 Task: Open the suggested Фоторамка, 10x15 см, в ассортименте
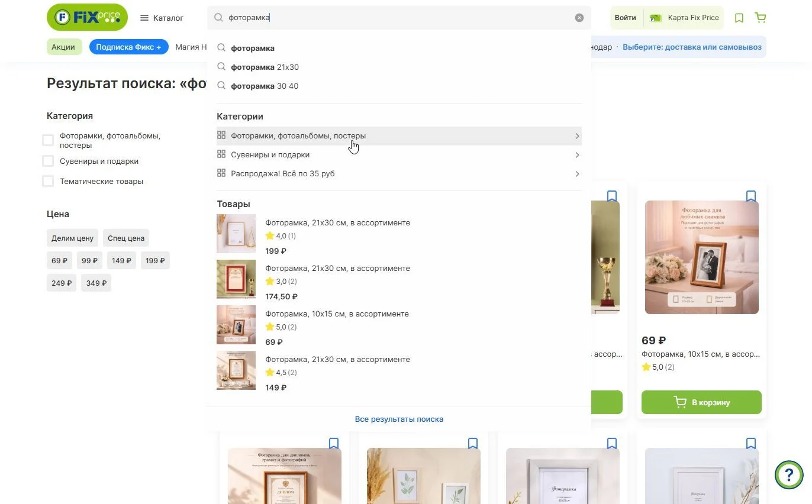pos(337,314)
